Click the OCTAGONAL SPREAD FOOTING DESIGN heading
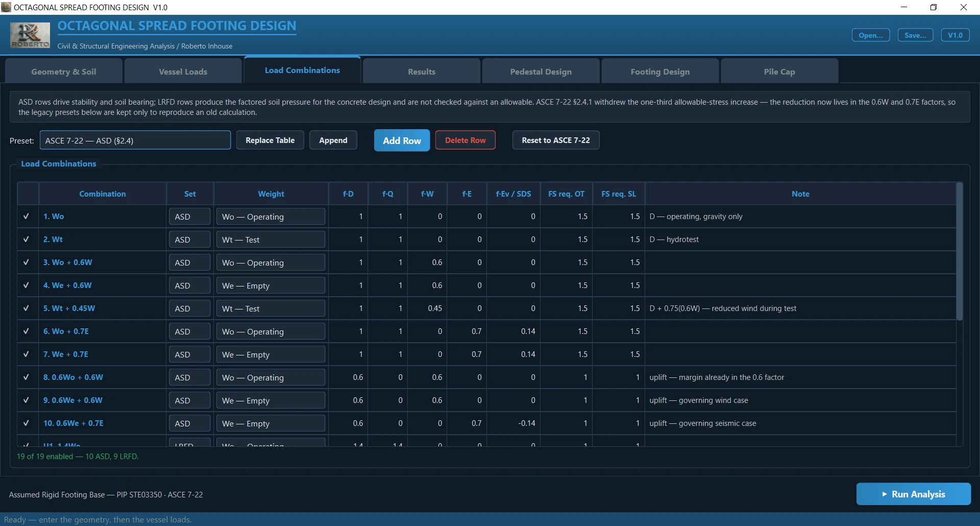 [x=177, y=26]
